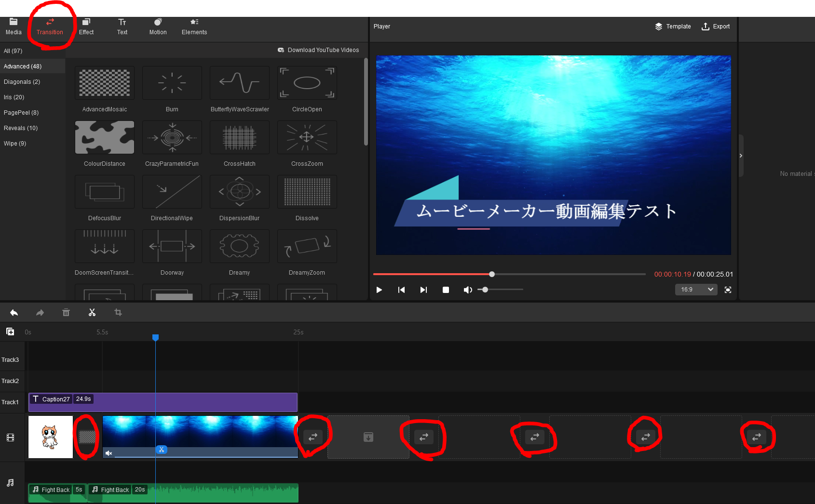Screen dimensions: 815x504
Task: Open the Media tab
Action: coord(14,27)
